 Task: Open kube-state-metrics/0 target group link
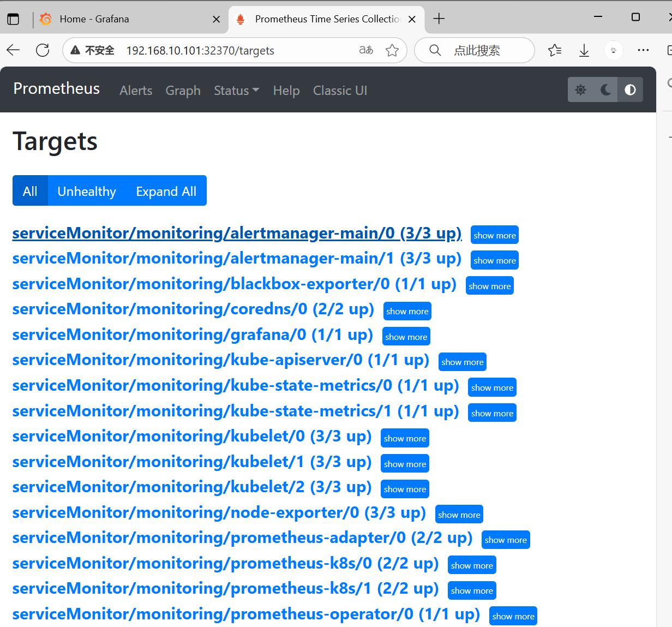pyautogui.click(x=236, y=385)
